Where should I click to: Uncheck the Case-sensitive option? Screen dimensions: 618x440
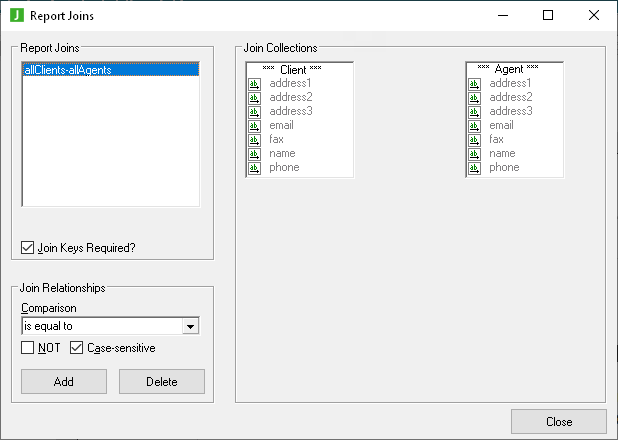pos(75,348)
